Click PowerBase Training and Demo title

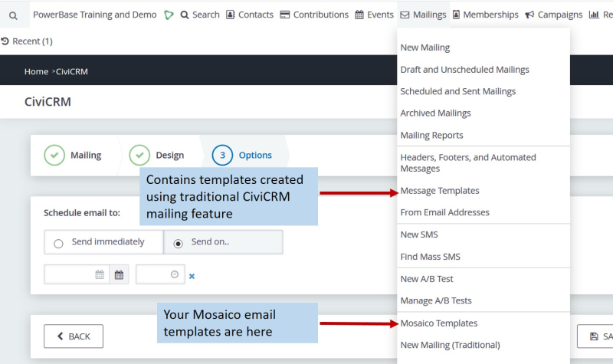(x=94, y=15)
